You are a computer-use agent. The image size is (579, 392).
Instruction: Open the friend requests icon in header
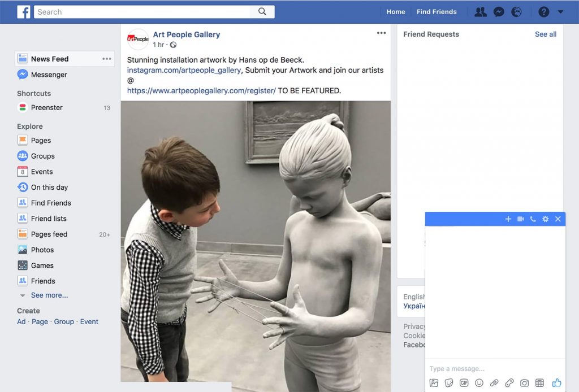(481, 12)
